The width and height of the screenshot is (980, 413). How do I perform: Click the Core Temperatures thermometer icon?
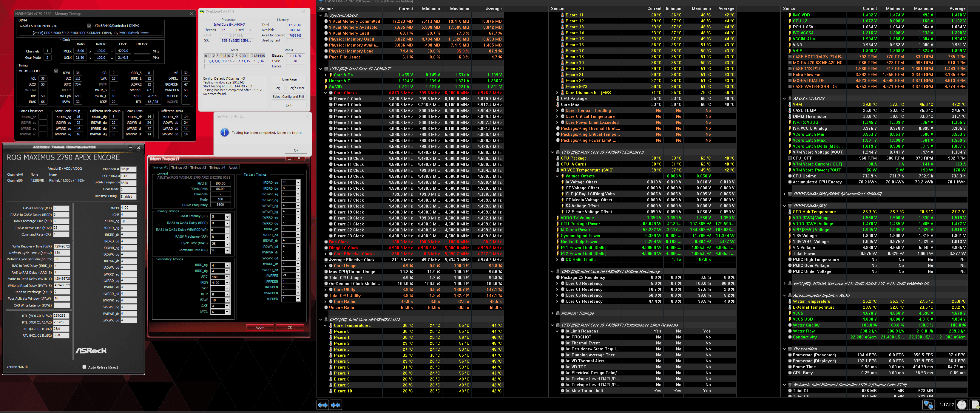[331, 326]
